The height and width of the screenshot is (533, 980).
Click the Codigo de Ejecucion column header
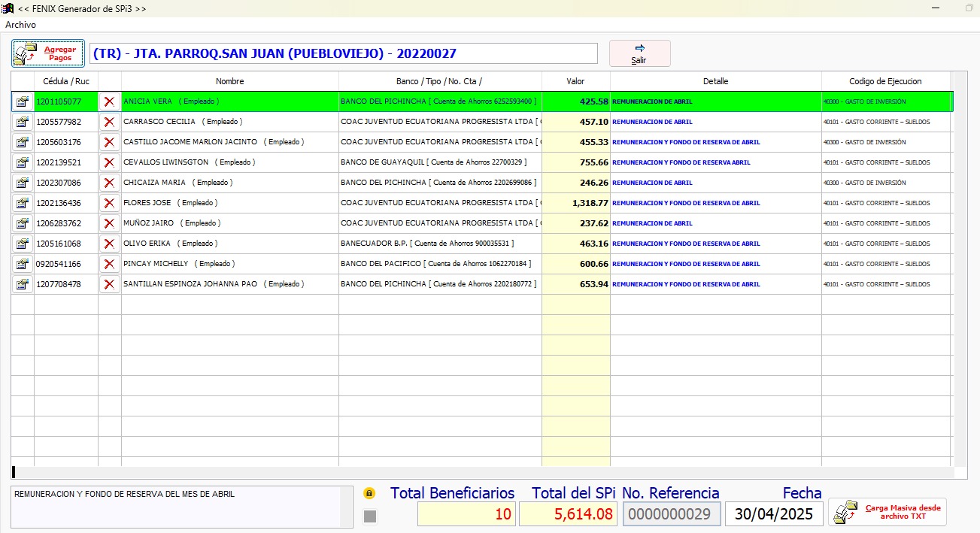pos(885,81)
